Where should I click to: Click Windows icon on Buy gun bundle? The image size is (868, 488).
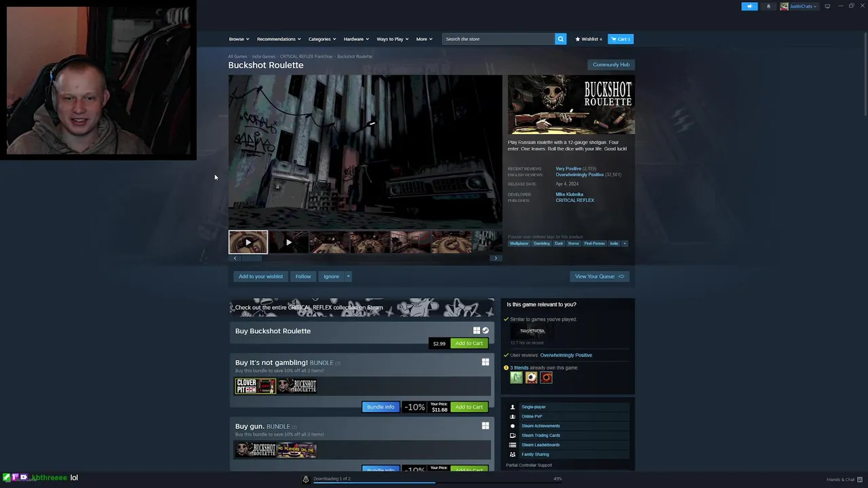tap(486, 426)
